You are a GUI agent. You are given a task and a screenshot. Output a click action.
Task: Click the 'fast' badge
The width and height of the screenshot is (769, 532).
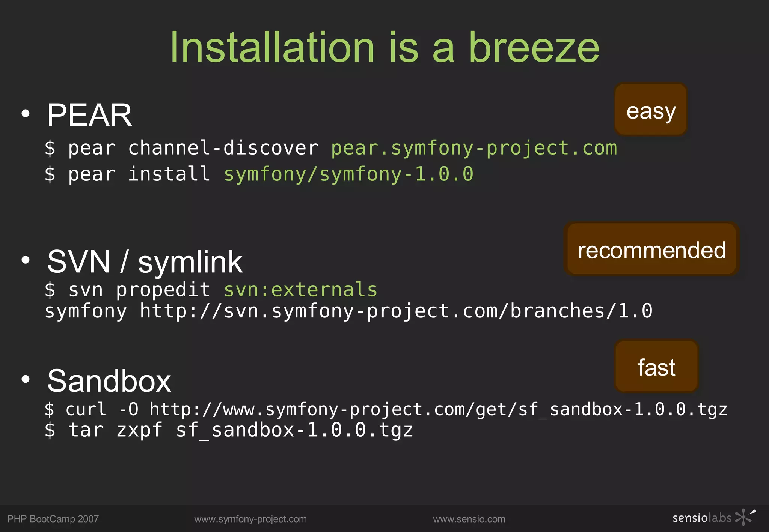(656, 366)
